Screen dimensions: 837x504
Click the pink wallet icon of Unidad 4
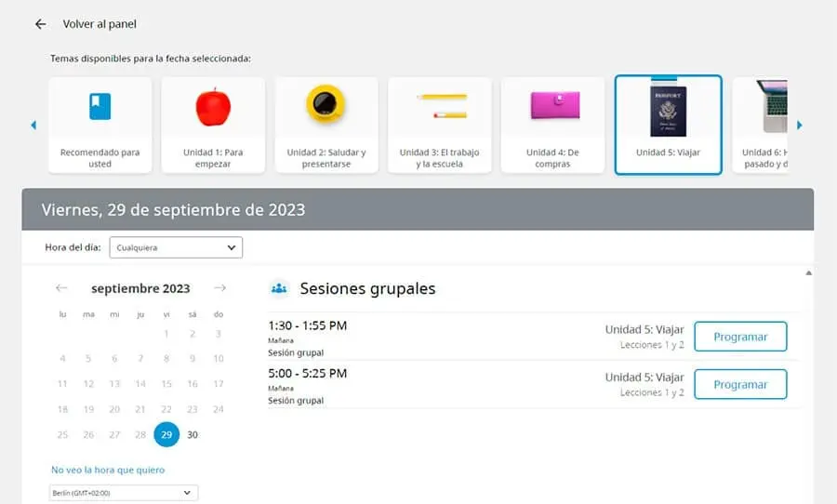tap(555, 105)
